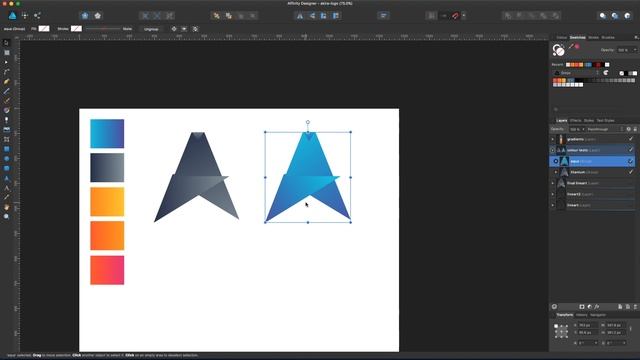The height and width of the screenshot is (360, 640).
Task: Select the grey titanium A logo on the canvas
Action: [197, 177]
